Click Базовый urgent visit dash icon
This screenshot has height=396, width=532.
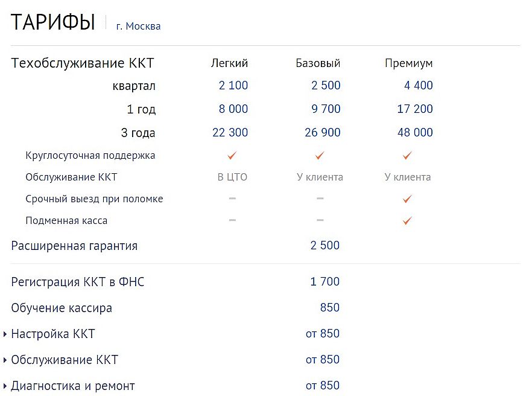point(320,199)
